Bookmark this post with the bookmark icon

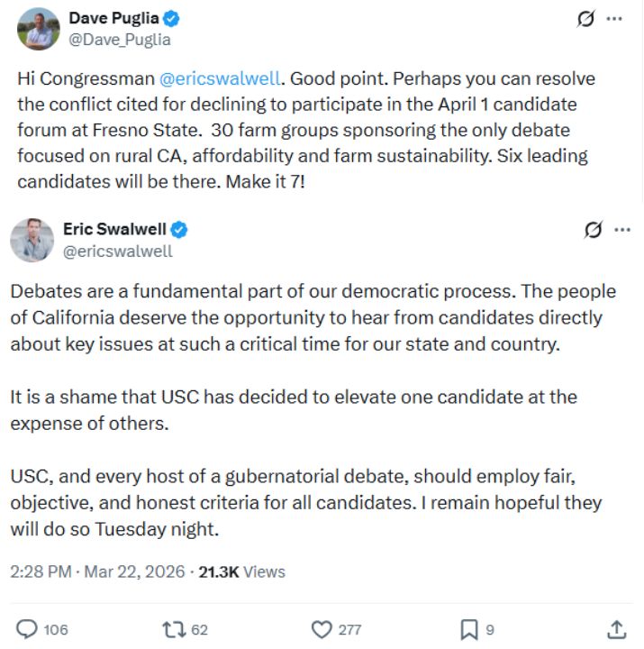469,629
